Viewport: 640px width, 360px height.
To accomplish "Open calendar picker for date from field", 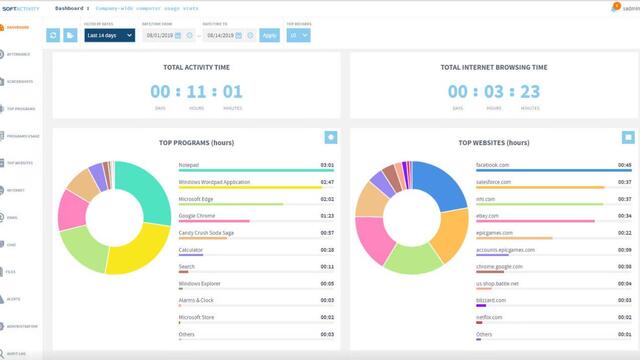I will tap(178, 36).
